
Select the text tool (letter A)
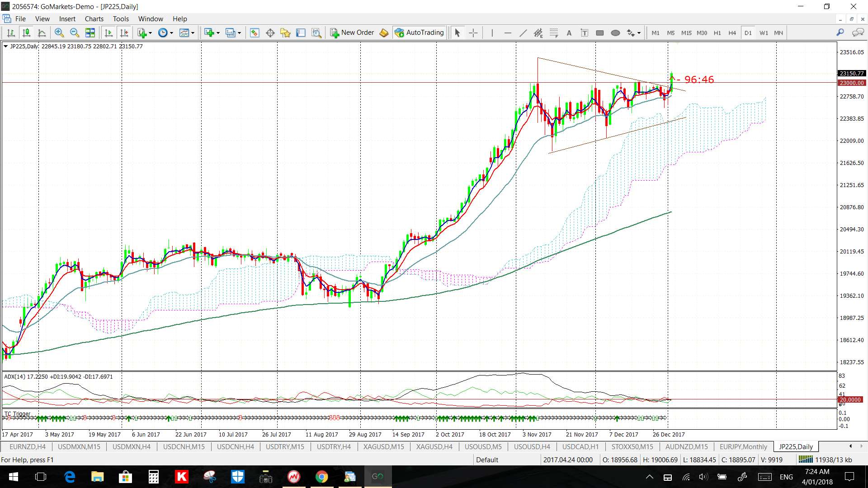(x=569, y=33)
